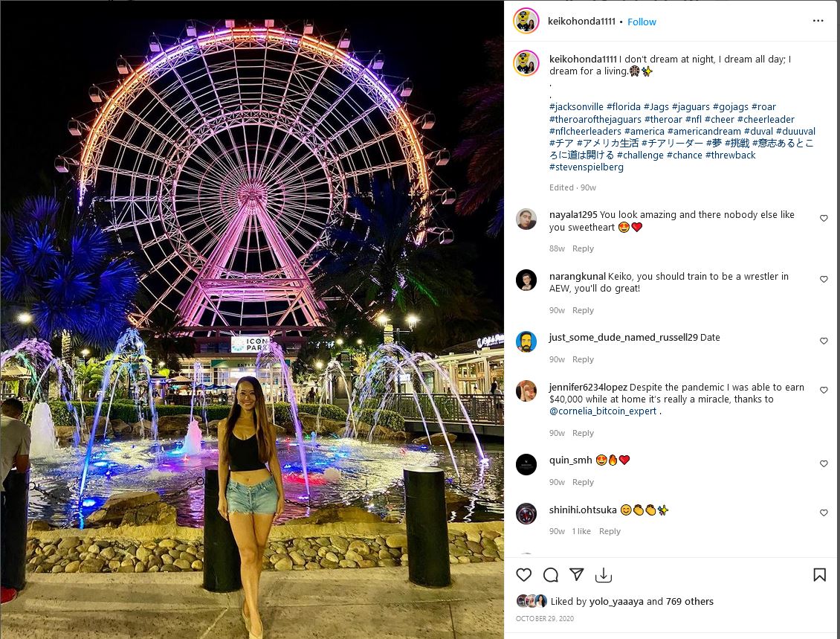Open the three-dot more options menu
840x639 pixels.
[x=818, y=20]
